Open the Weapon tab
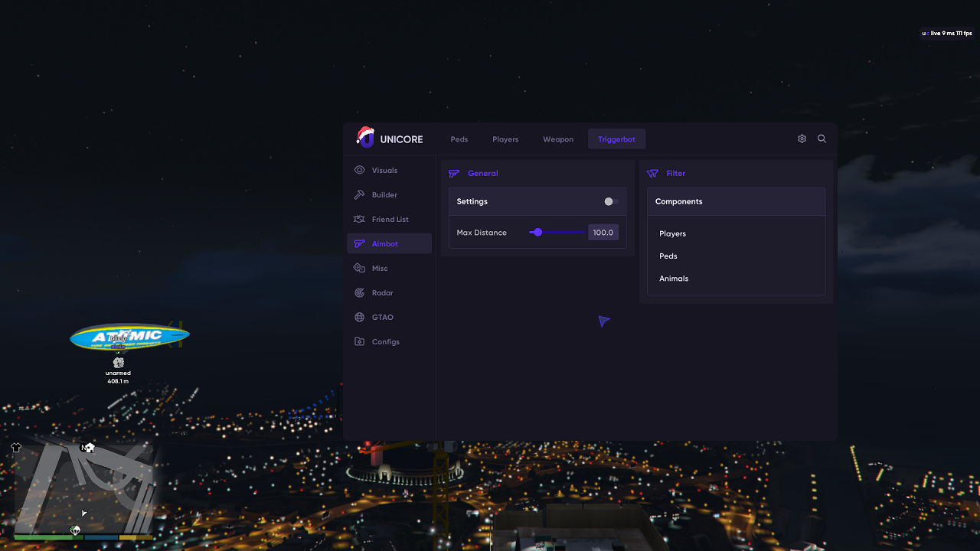This screenshot has width=980, height=551. [x=558, y=139]
